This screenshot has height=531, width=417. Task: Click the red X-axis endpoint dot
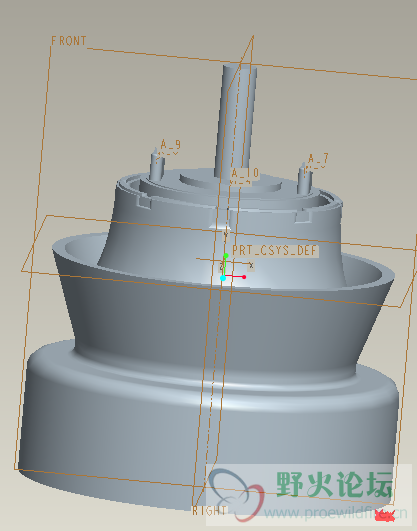point(244,277)
